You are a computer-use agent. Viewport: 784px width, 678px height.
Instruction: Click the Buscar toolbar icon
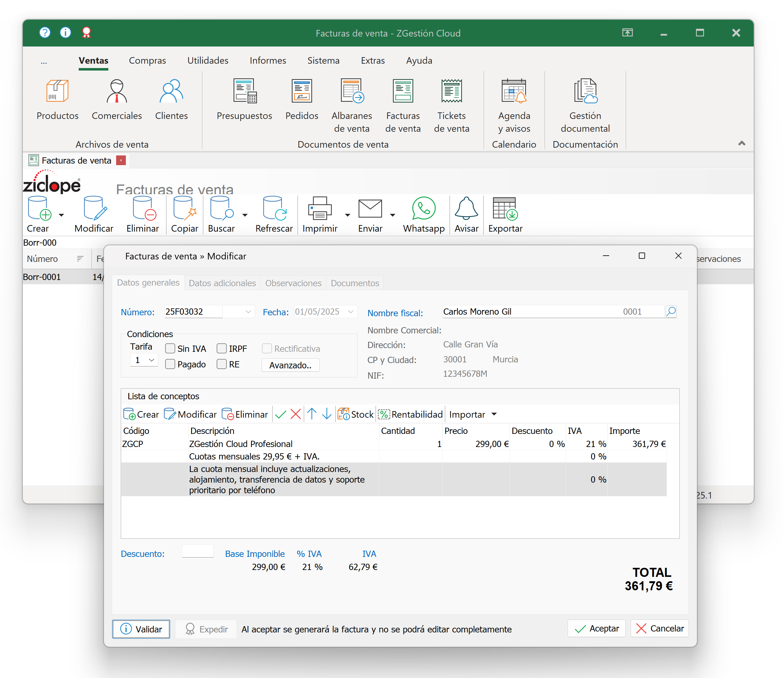pyautogui.click(x=222, y=214)
